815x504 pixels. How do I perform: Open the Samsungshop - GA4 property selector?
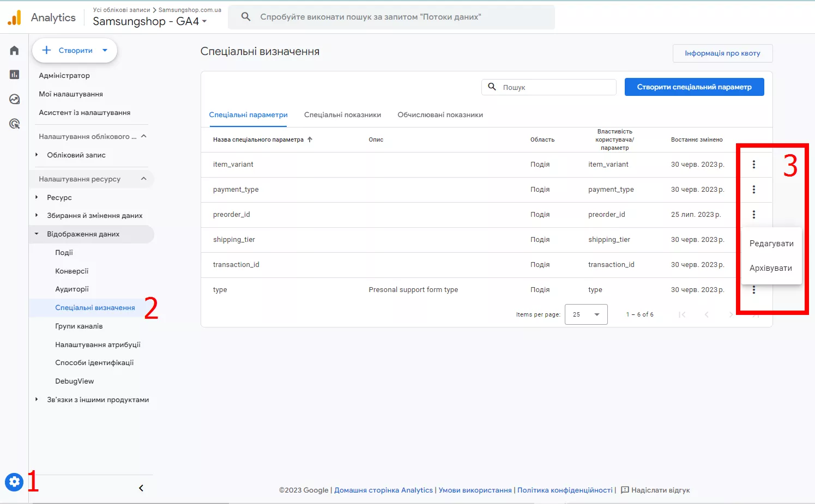coord(150,21)
